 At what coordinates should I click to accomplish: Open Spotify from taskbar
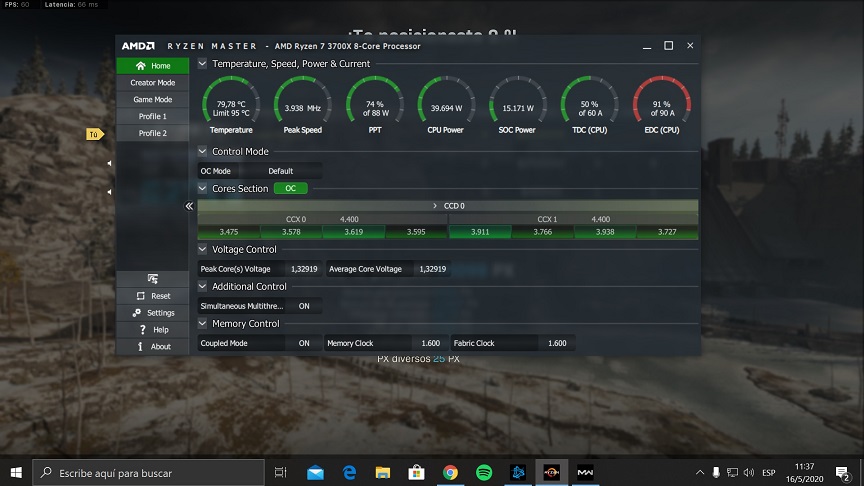tap(484, 473)
